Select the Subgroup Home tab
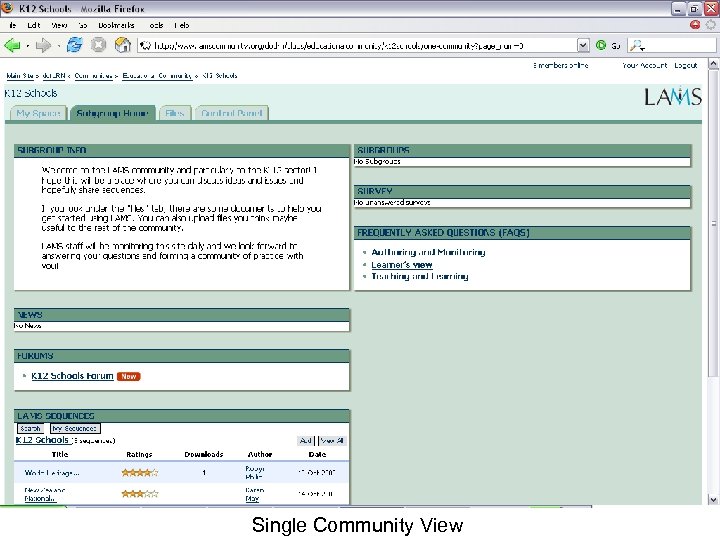Screen dimensions: 720x540 point(112,113)
